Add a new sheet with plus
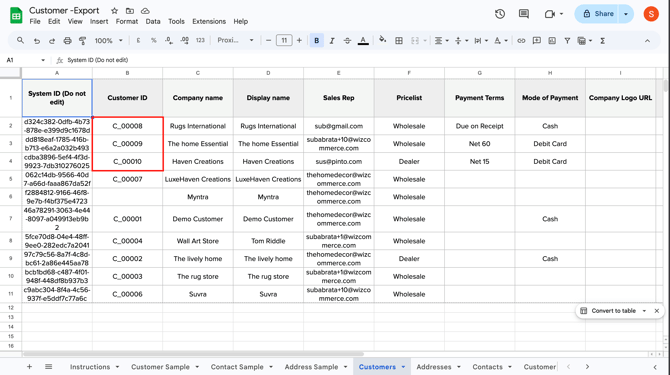 (29, 367)
